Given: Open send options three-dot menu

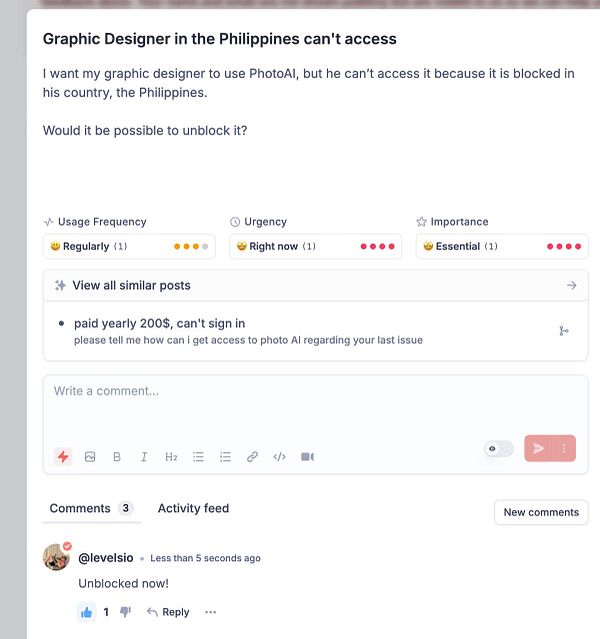Looking at the screenshot, I should click(564, 448).
